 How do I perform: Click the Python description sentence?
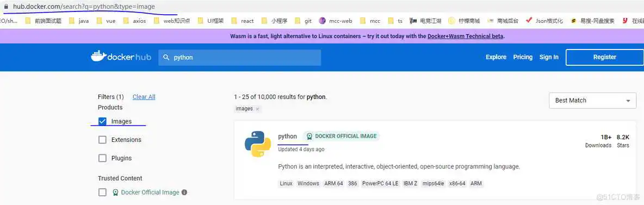399,167
